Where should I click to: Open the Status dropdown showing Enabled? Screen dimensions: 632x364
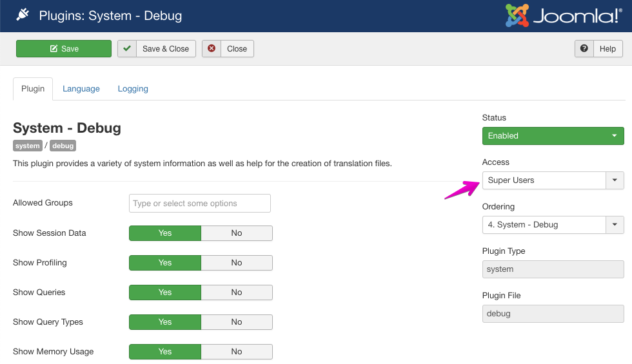point(553,136)
